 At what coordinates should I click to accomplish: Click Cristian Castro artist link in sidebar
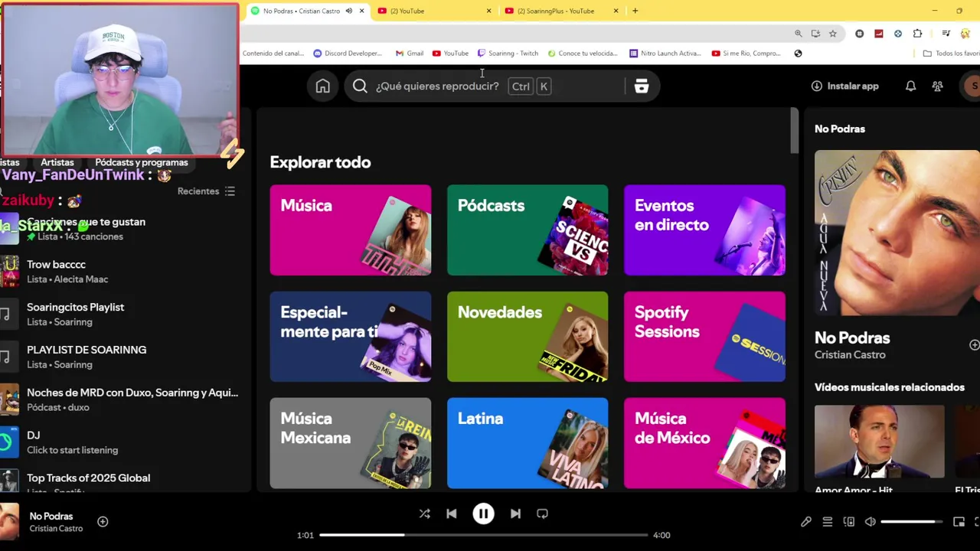click(x=850, y=355)
